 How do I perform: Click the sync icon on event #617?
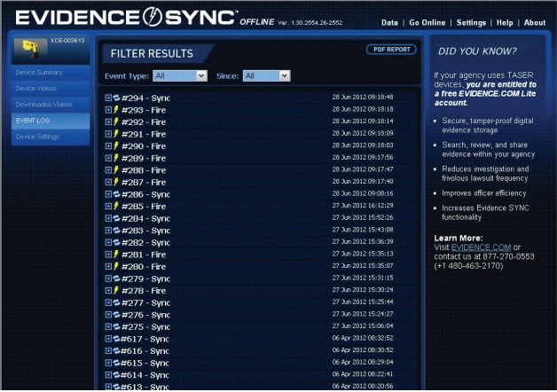pos(116,339)
